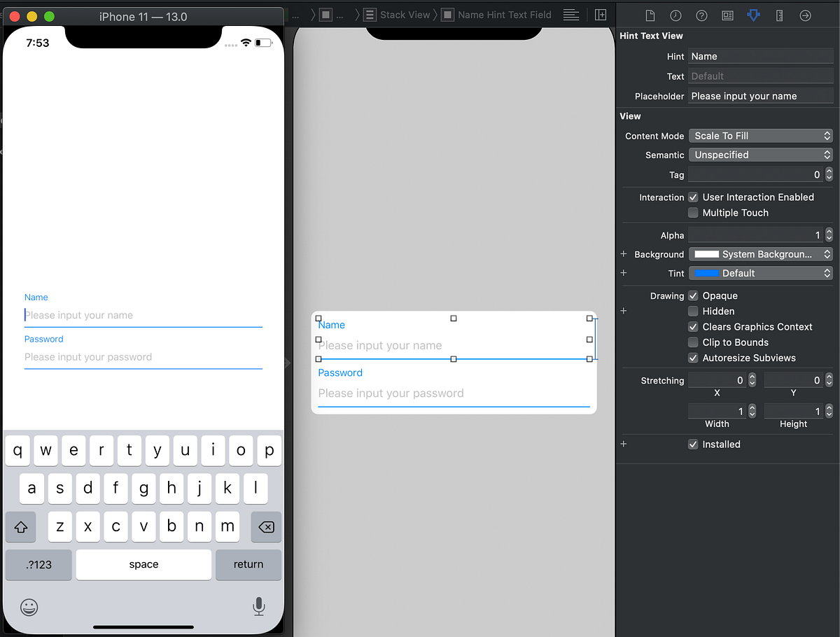Add a new editor with the split icon
Screen dimensions: 840x637
coord(601,14)
